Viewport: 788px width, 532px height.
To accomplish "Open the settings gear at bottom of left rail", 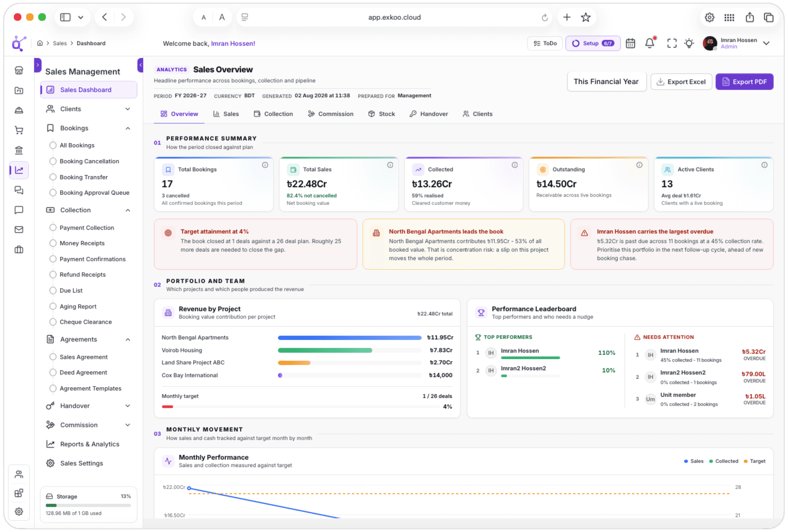I will click(19, 511).
